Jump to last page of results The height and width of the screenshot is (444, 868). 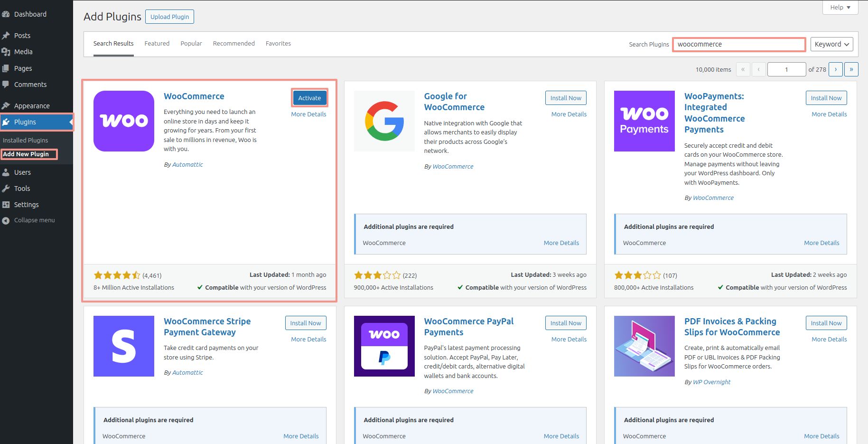851,69
